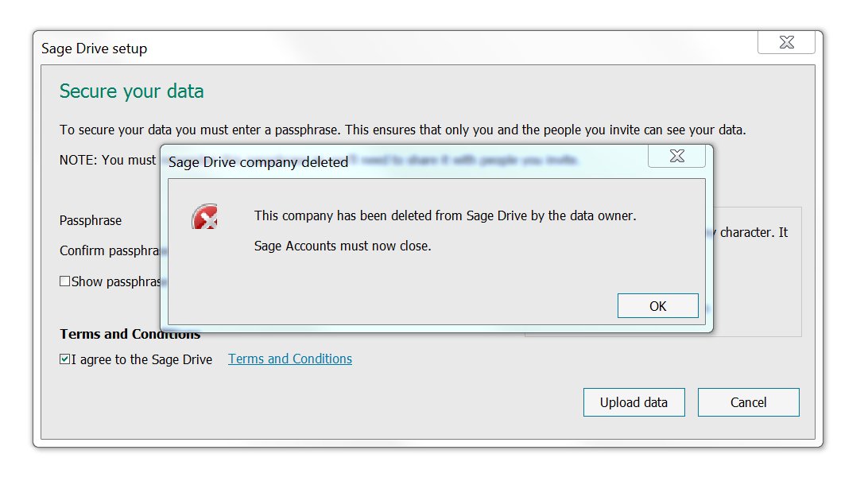The height and width of the screenshot is (481, 868).
Task: Click the Confirm passphrase label
Action: point(110,250)
